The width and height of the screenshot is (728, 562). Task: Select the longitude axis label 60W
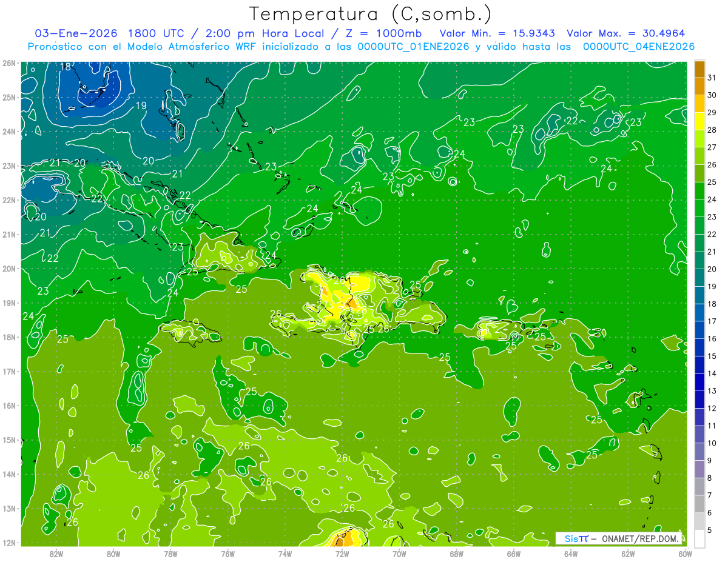pyautogui.click(x=686, y=553)
